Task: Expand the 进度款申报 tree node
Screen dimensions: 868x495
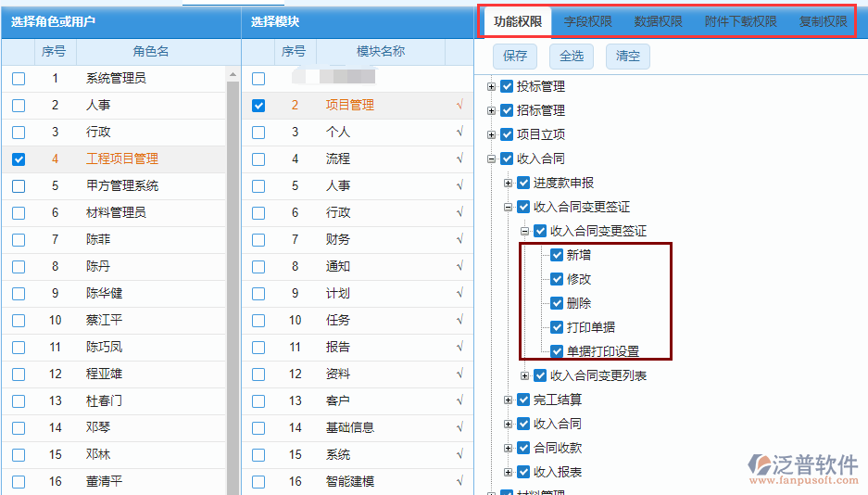Action: (x=509, y=184)
